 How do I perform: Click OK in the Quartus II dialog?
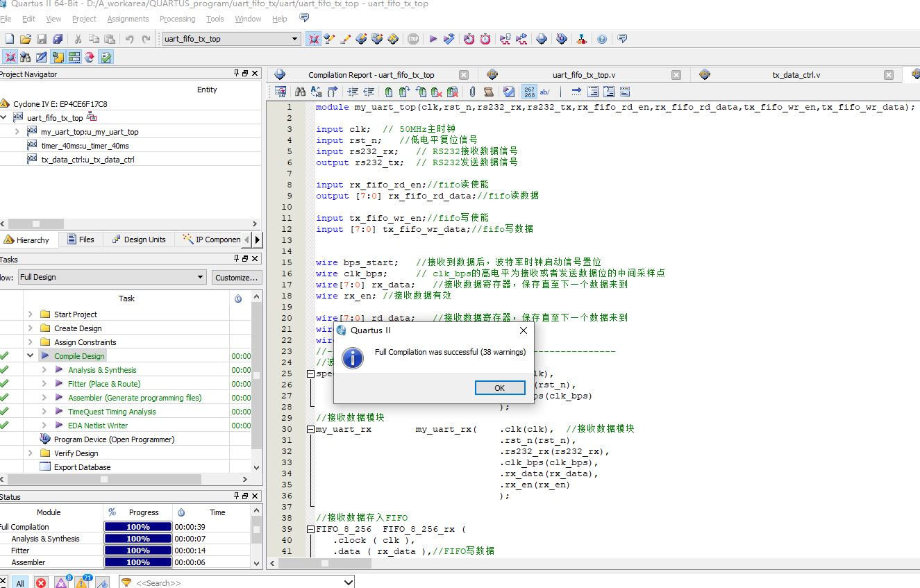point(499,388)
